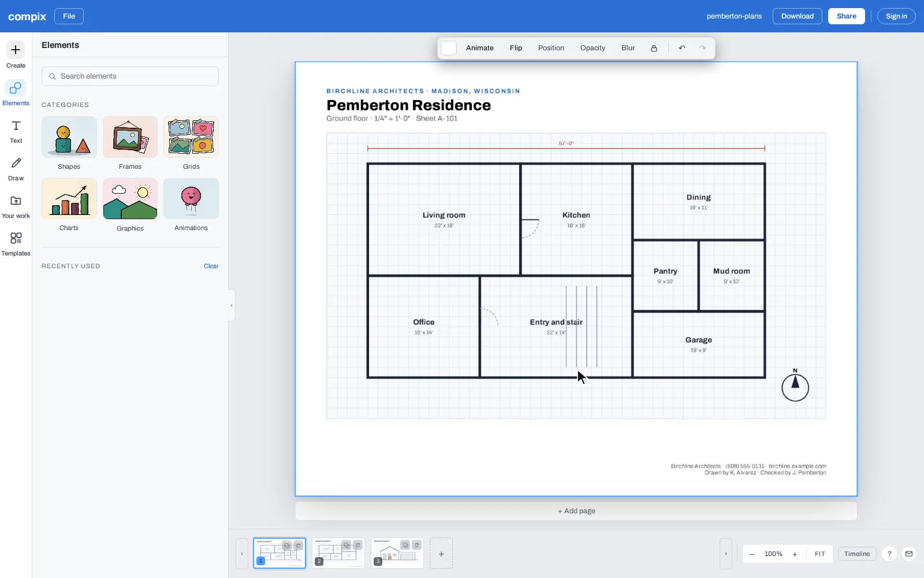This screenshot has width=924, height=578.
Task: Toggle the Timeline panel
Action: [x=857, y=554]
